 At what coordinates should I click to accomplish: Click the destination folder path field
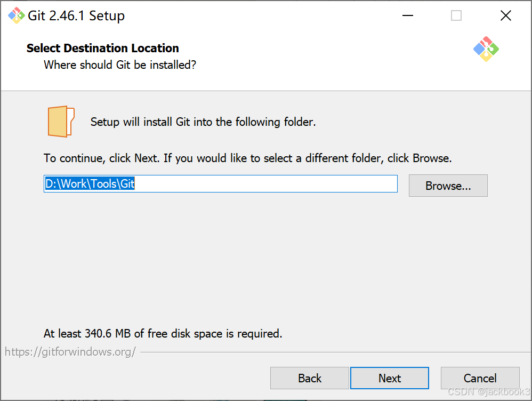221,183
